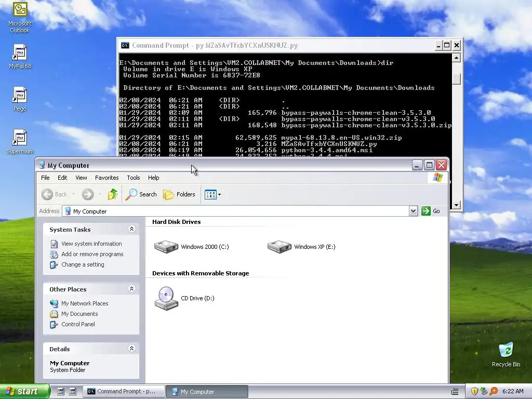Click Devices with Removable Storage heading

(201, 273)
